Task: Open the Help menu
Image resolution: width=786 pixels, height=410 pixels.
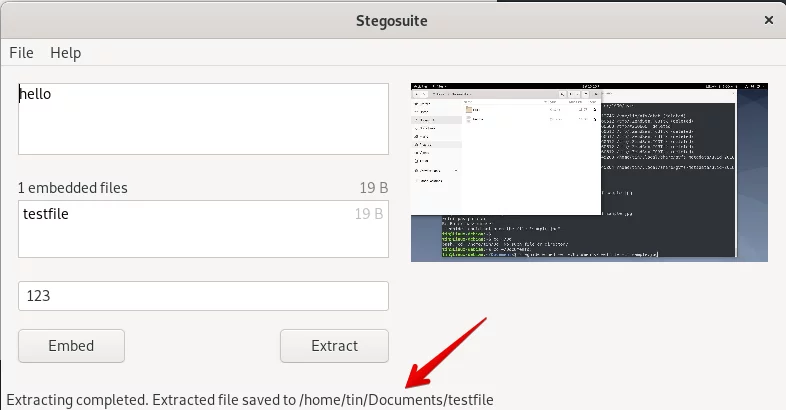Action: 65,53
